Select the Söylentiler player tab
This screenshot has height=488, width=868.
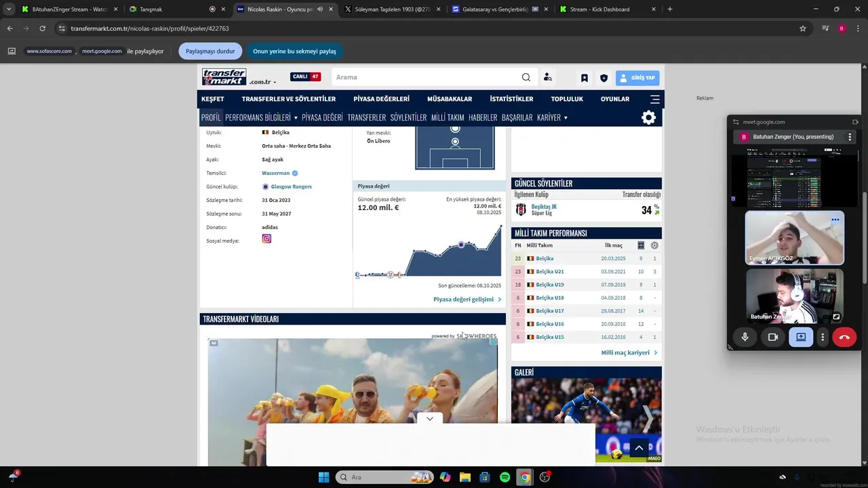tap(408, 117)
